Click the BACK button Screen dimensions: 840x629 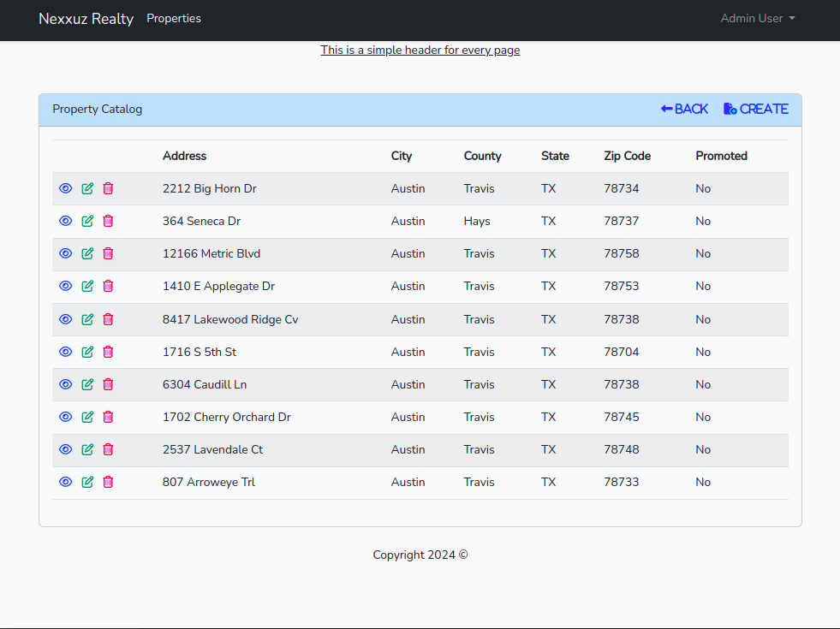point(684,110)
